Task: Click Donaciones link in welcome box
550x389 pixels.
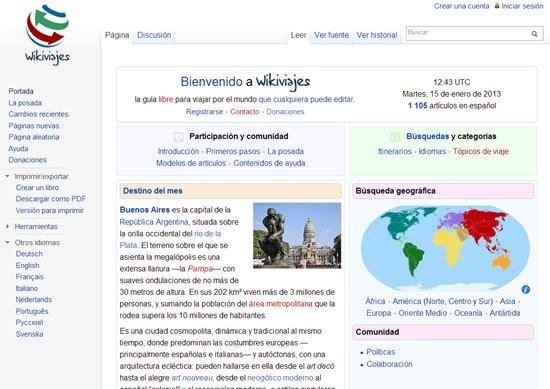Action: pos(285,112)
